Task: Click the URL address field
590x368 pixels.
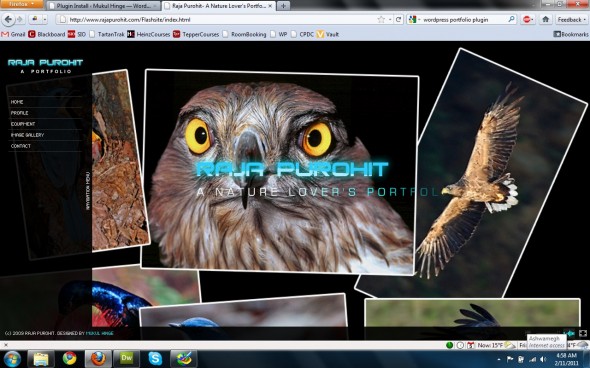Action: (222, 19)
